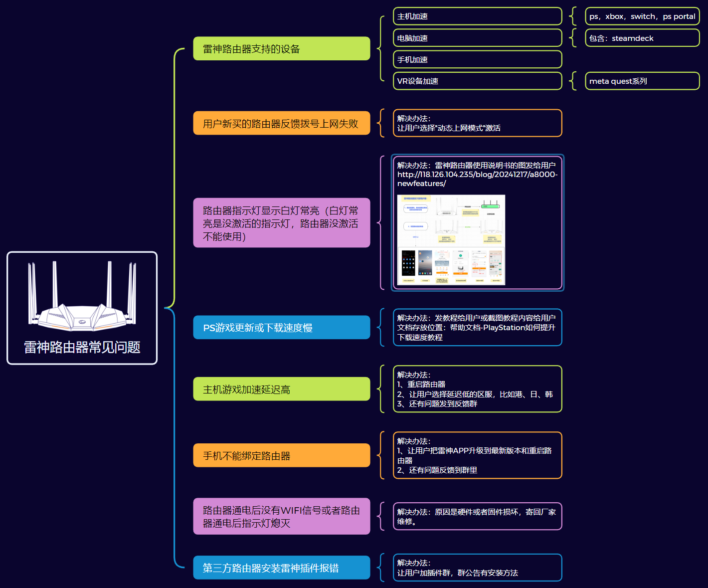Image resolution: width=708 pixels, height=588 pixels.
Task: Click the PlayStation download speed tutorial note
Action: [x=478, y=327]
